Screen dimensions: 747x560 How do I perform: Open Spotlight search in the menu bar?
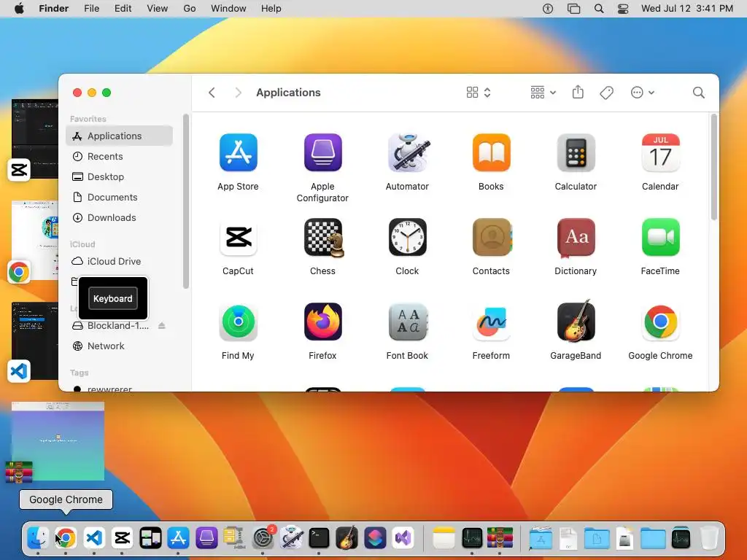coord(599,9)
